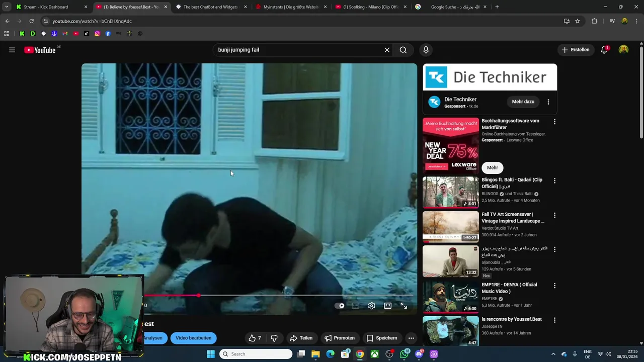Open the TikTok bookmark icon
The width and height of the screenshot is (644, 362).
click(x=87, y=34)
